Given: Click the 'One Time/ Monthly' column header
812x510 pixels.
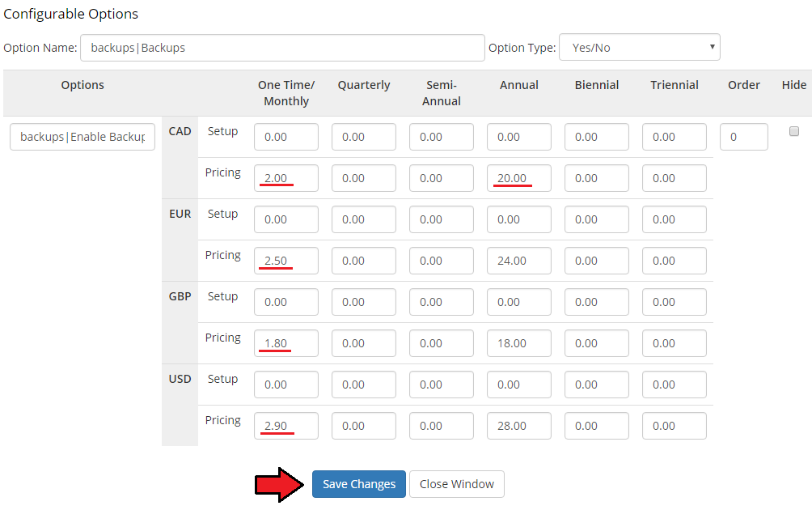Looking at the screenshot, I should [286, 93].
